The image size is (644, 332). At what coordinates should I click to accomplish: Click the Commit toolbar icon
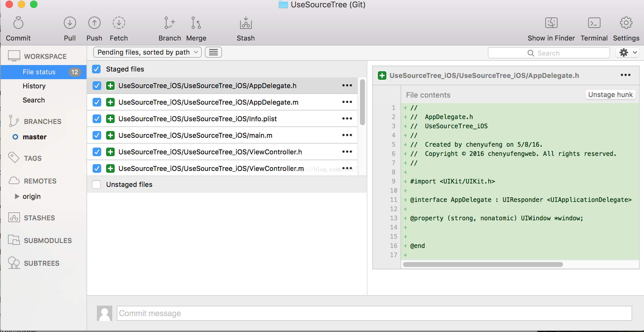18,23
